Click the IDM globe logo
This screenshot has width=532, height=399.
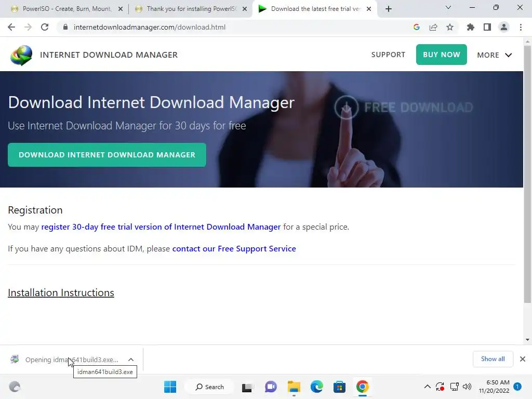tap(21, 55)
